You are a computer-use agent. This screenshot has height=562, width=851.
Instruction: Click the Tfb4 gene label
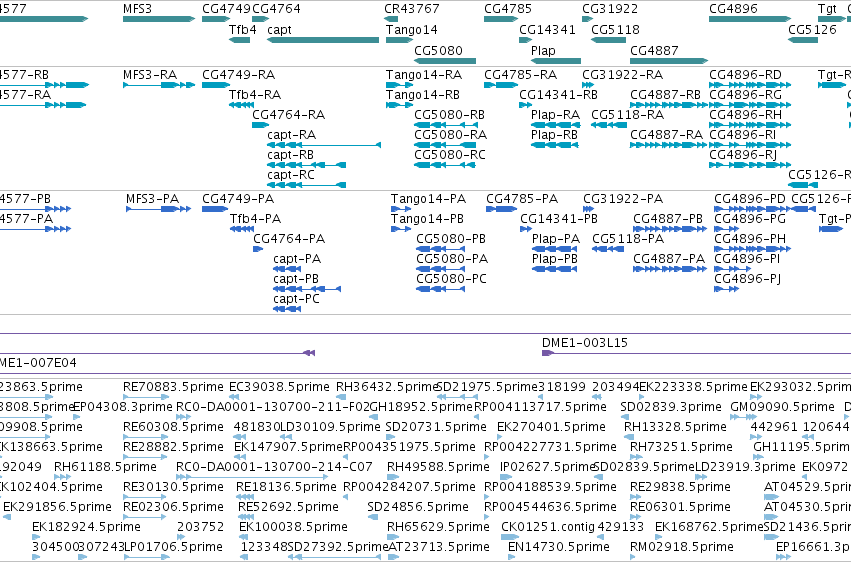[x=242, y=29]
